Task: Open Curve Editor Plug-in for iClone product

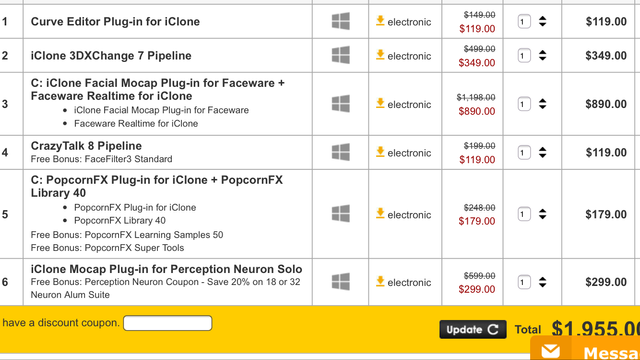Action: [x=116, y=21]
